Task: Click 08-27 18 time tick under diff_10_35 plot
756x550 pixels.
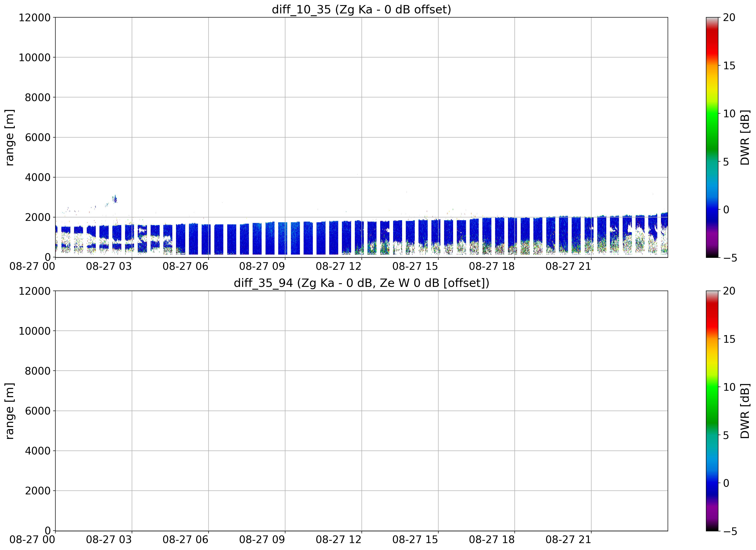Action: 492,266
